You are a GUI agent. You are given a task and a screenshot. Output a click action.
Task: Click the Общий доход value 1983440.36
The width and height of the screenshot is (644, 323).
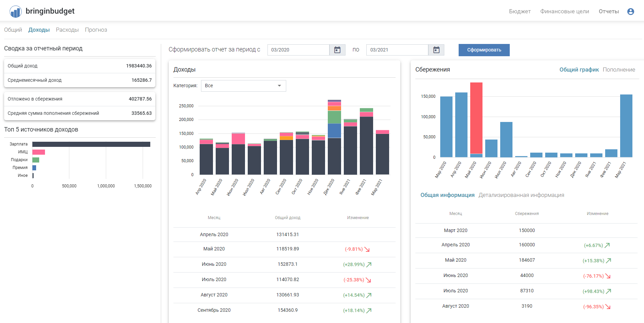tap(139, 66)
